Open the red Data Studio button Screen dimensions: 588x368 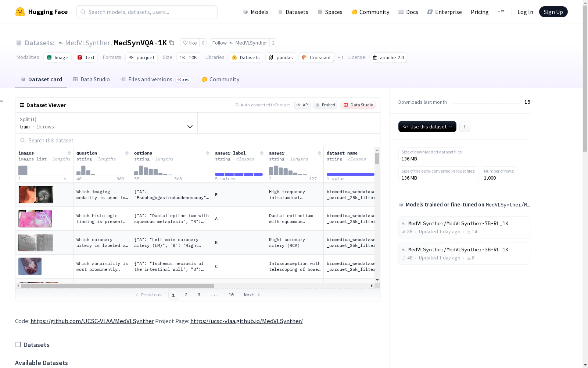pos(358,105)
